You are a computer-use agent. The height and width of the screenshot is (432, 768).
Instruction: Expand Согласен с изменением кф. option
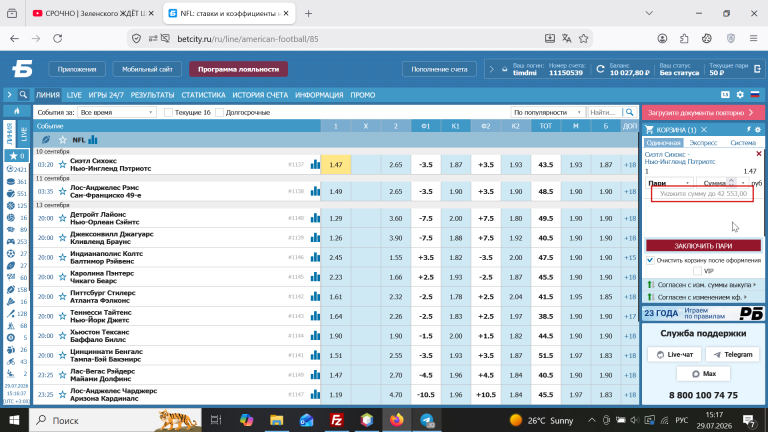point(703,297)
